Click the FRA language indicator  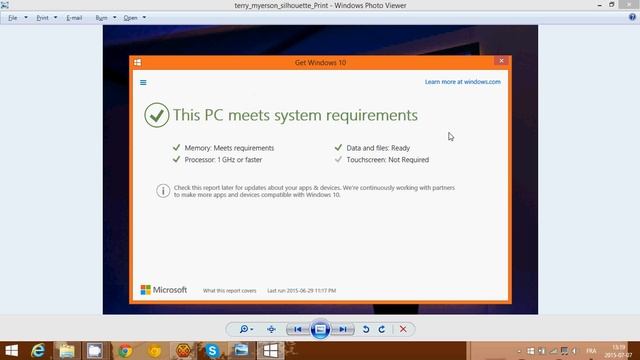coord(591,351)
